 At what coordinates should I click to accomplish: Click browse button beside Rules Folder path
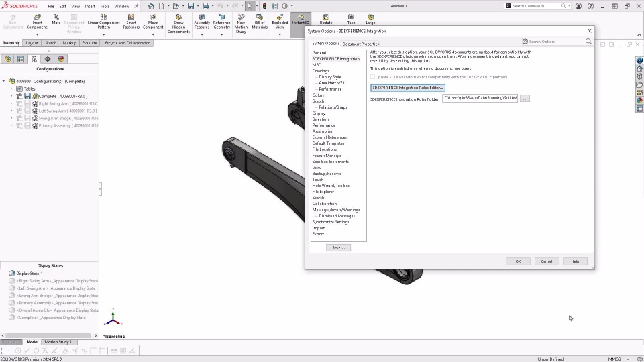click(525, 99)
